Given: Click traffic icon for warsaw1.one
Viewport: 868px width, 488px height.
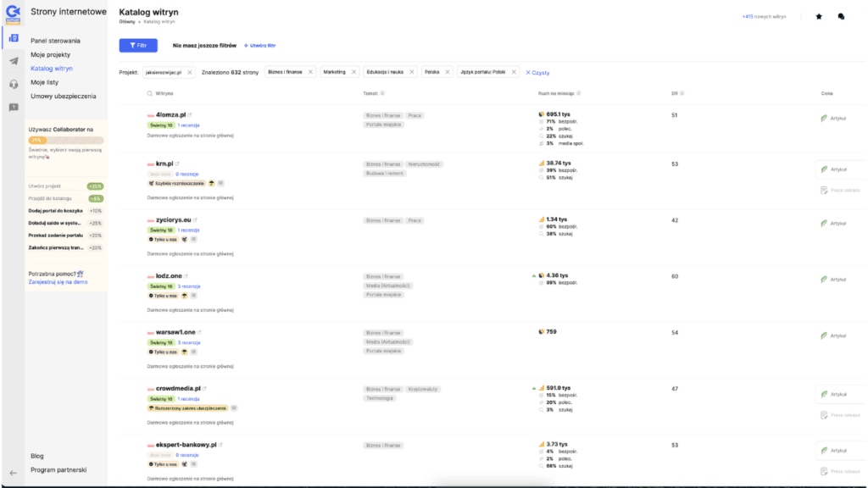Looking at the screenshot, I should [542, 332].
